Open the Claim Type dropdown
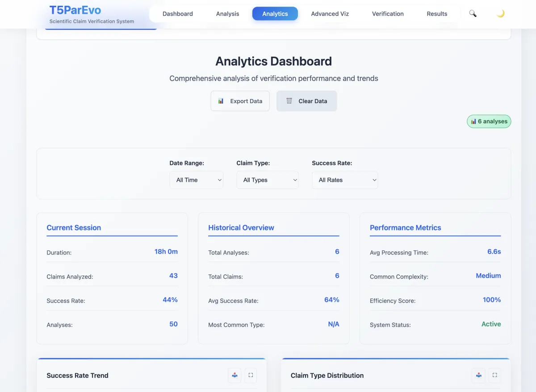 tap(268, 180)
